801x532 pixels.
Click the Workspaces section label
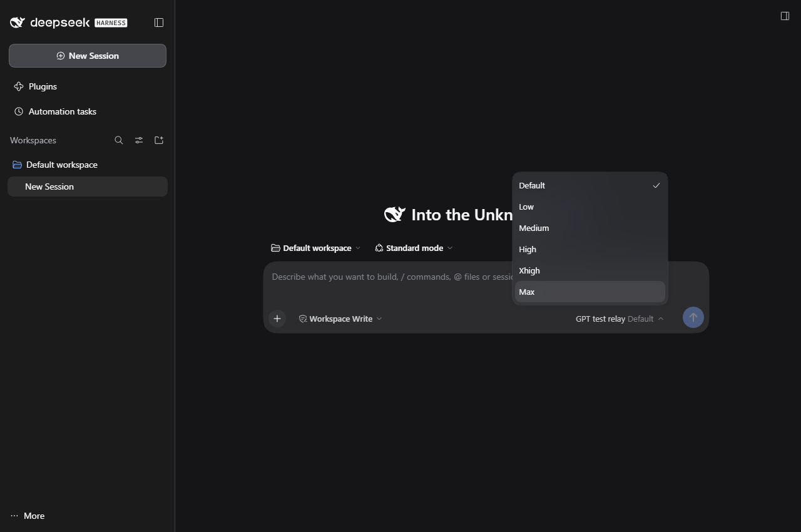(x=33, y=140)
